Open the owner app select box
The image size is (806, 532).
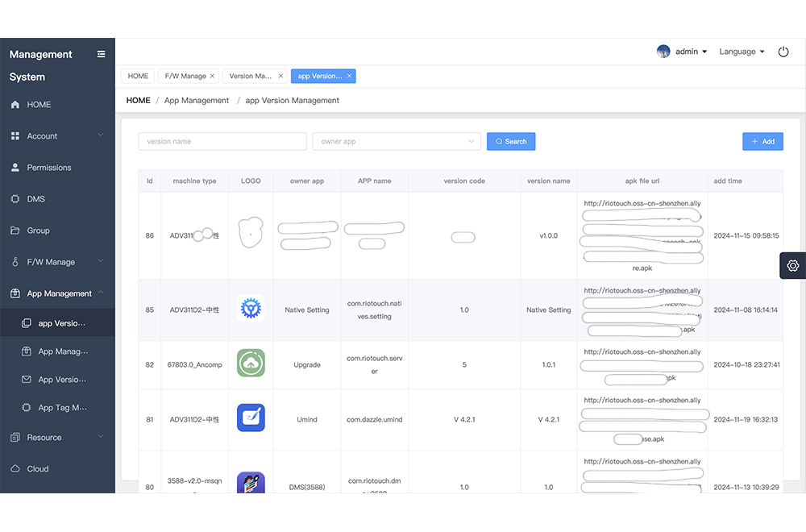(397, 141)
